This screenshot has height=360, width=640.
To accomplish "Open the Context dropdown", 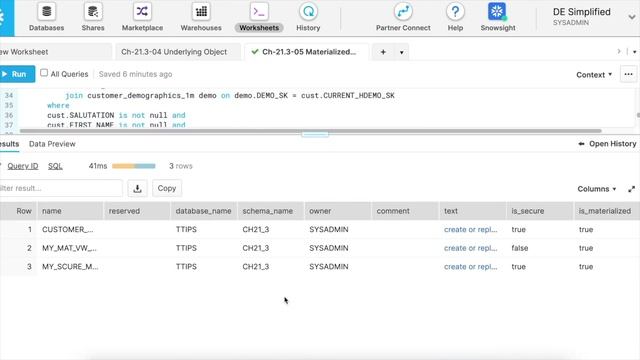I will (594, 75).
